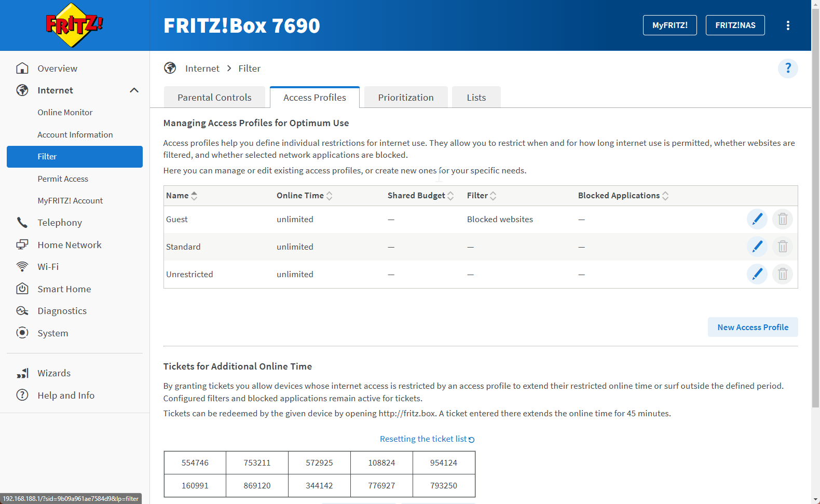Image resolution: width=820 pixels, height=504 pixels.
Task: Click the vertical page scrollbar
Action: [x=815, y=208]
